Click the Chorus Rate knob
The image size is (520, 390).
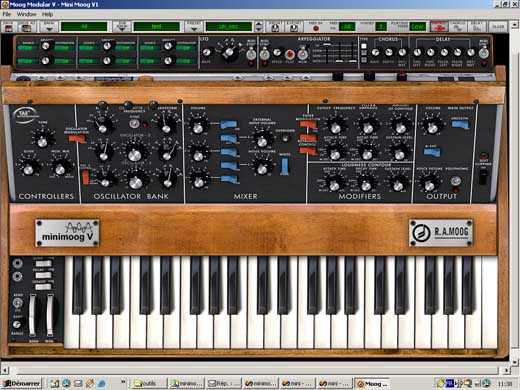(375, 52)
